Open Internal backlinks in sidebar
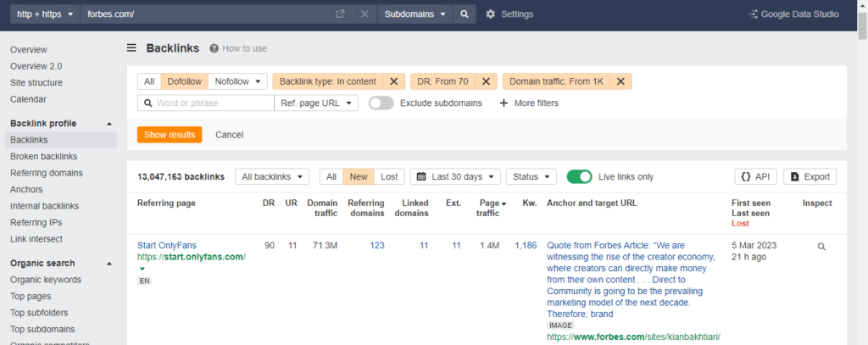 [44, 206]
